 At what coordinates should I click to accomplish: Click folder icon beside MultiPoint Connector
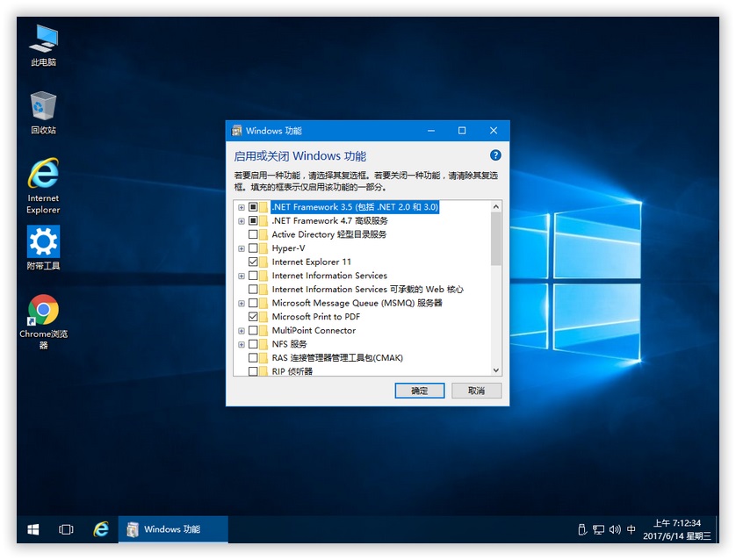pos(263,330)
